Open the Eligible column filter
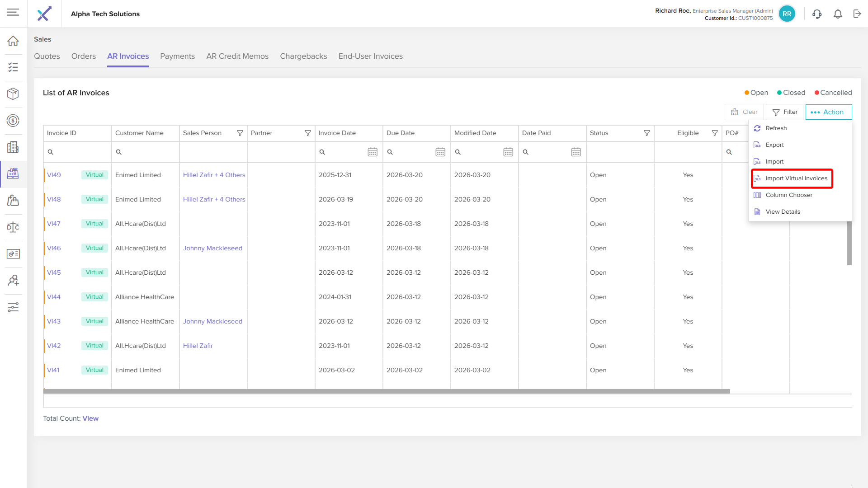This screenshot has width=868, height=488. (715, 133)
